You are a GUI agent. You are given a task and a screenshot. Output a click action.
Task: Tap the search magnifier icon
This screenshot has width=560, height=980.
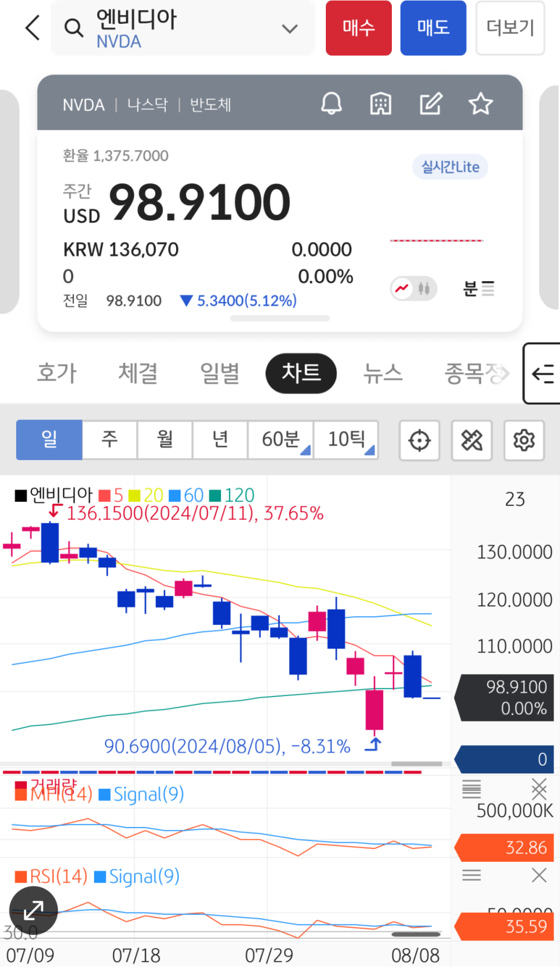74,27
